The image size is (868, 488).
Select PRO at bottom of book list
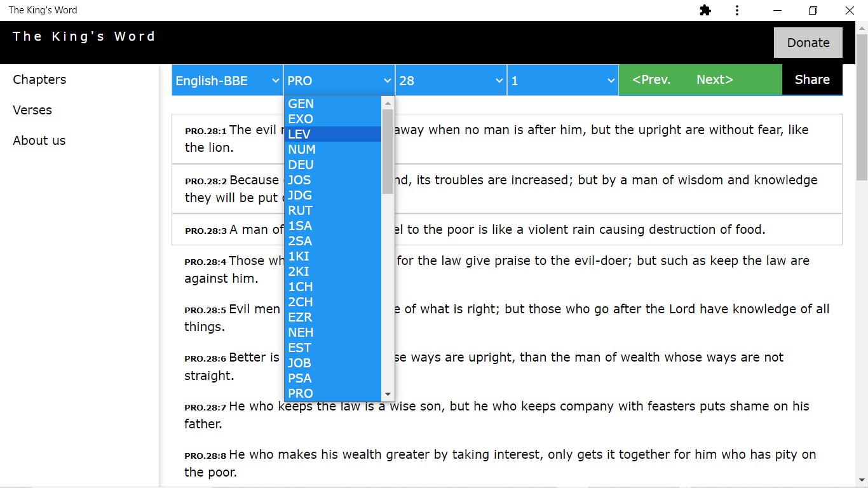tap(333, 393)
